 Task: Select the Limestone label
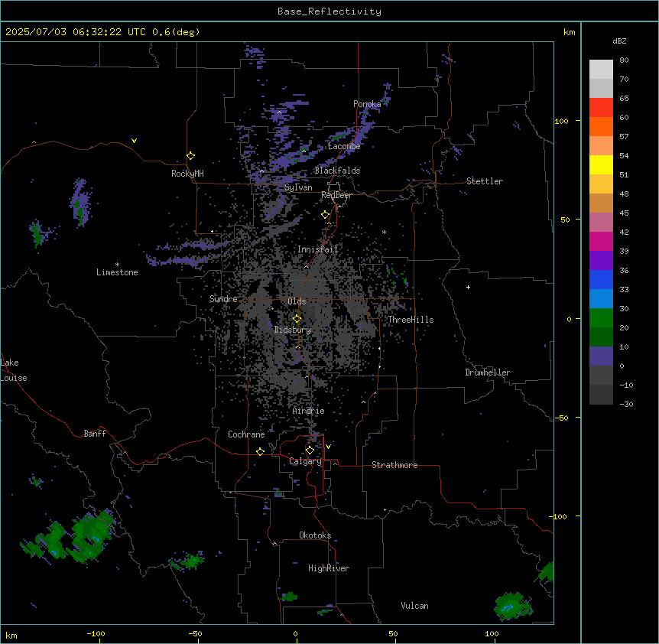(117, 272)
